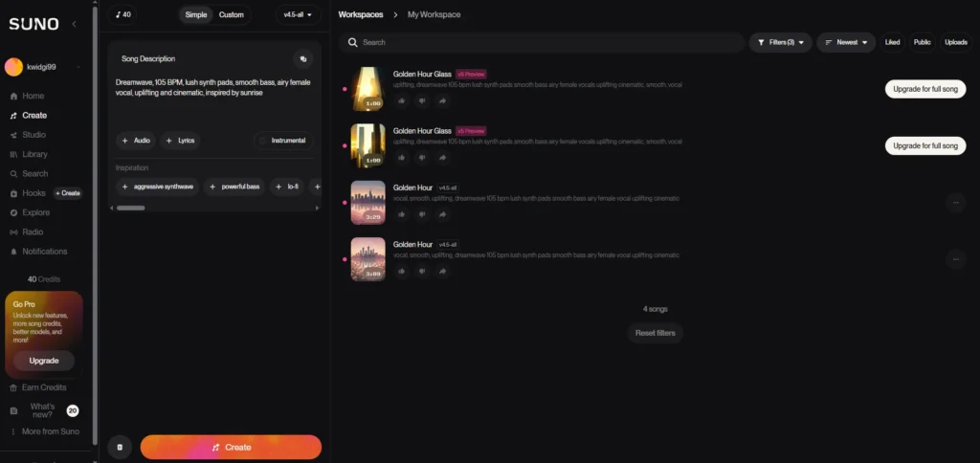Click the Reset filters button
The image size is (980, 463).
655,333
